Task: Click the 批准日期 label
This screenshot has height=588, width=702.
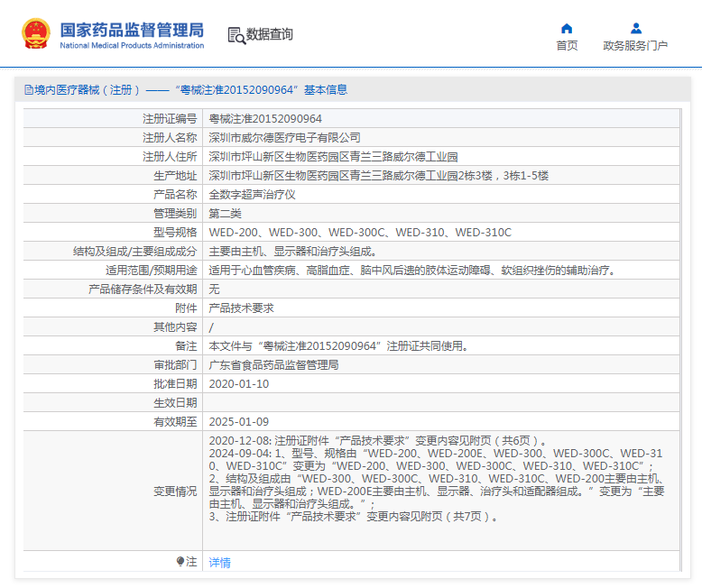Action: 175,384
